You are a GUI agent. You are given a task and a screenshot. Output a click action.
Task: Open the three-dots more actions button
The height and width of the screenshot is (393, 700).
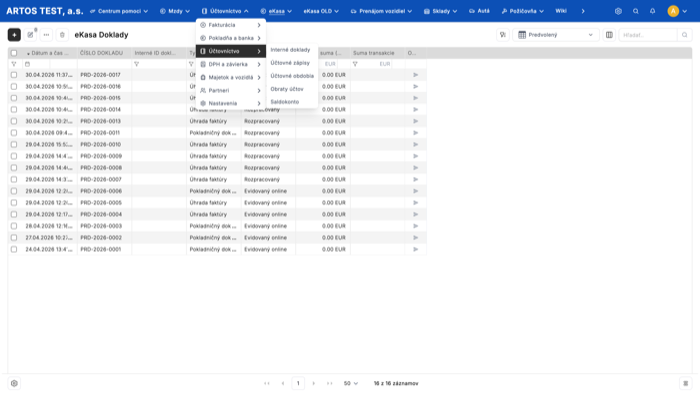click(46, 35)
